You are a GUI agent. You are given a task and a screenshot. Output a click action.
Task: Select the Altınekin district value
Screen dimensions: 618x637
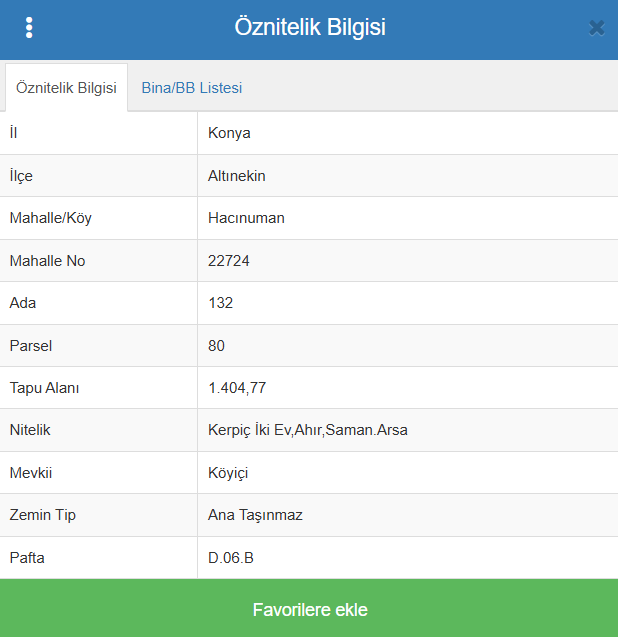point(236,176)
